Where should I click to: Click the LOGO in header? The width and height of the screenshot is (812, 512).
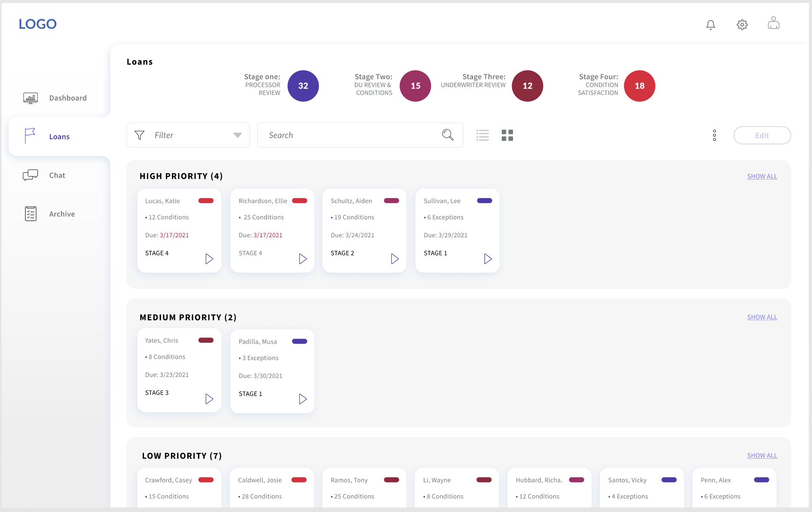tap(38, 24)
